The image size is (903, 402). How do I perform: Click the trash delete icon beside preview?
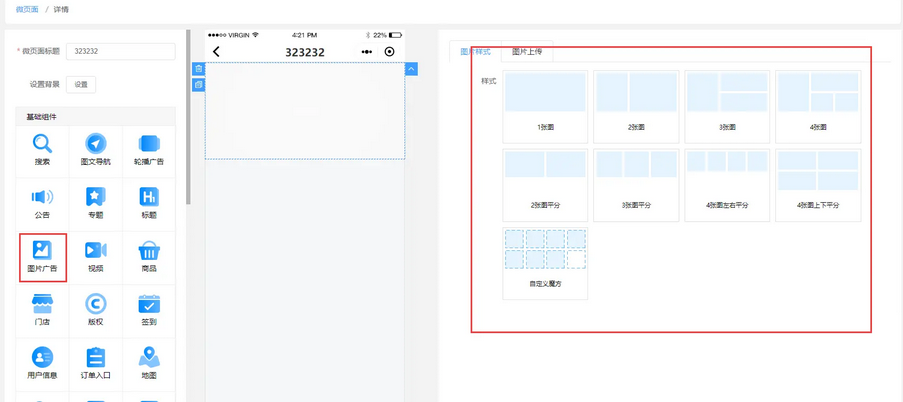[199, 69]
